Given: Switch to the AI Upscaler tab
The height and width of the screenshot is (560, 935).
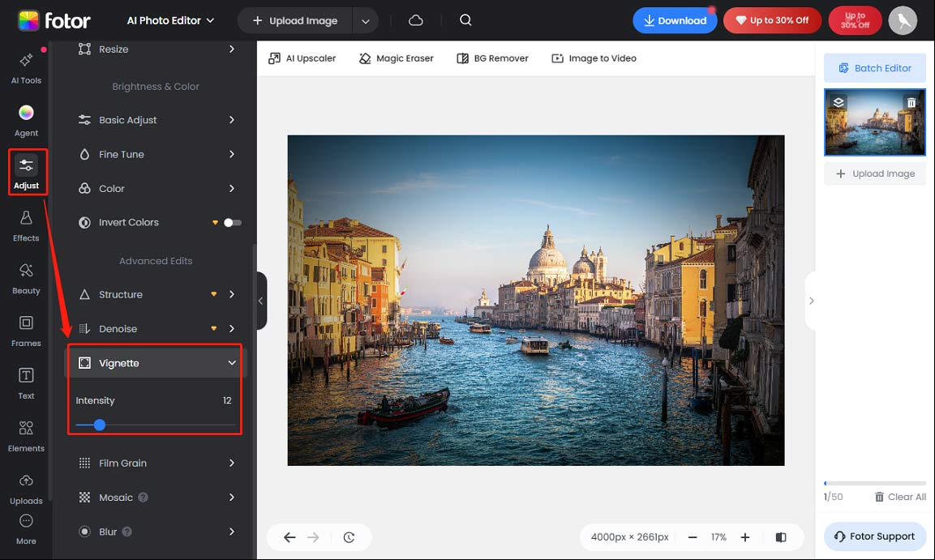Looking at the screenshot, I should tap(302, 58).
